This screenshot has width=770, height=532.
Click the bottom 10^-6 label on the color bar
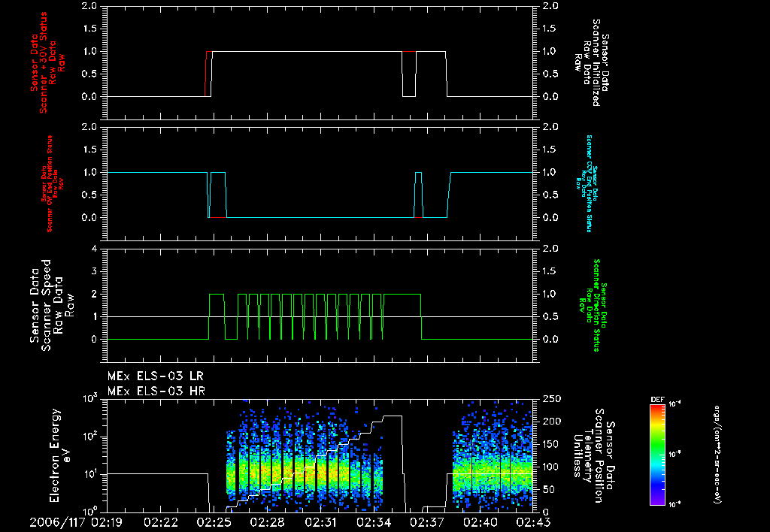[674, 504]
